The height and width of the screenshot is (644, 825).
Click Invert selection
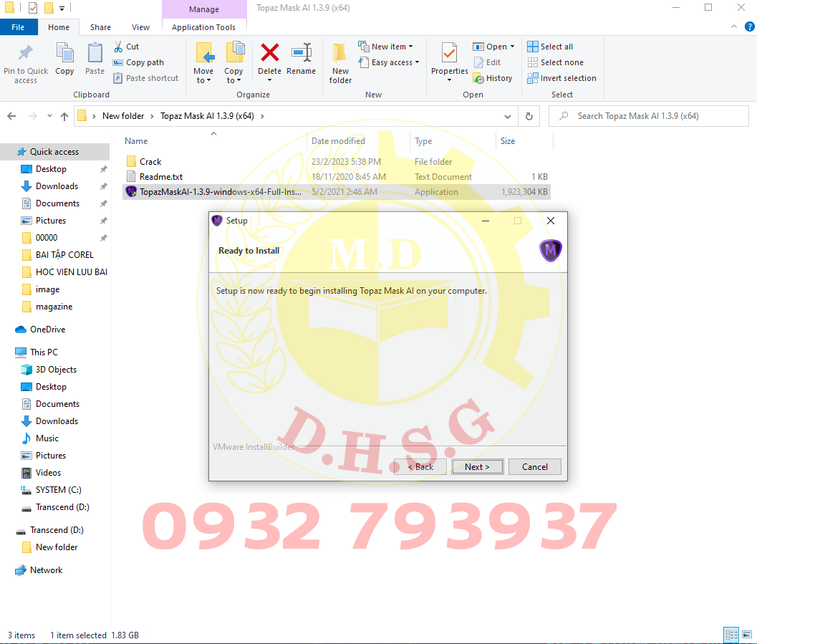(562, 78)
